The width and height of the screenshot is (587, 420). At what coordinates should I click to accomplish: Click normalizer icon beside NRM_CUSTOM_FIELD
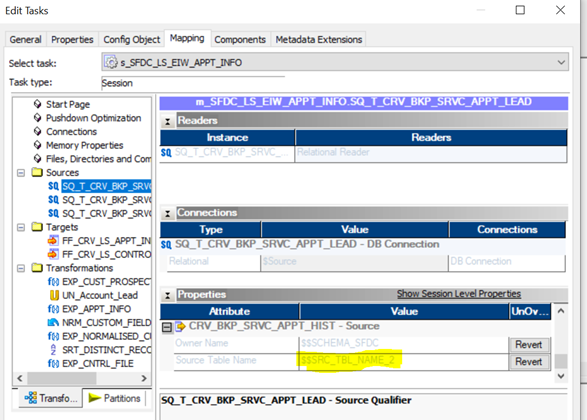pos(53,322)
